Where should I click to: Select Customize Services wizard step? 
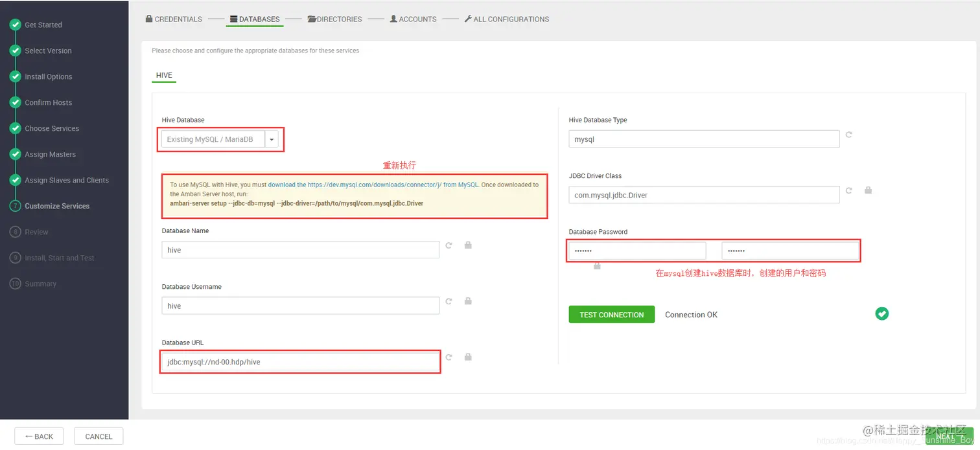coord(57,206)
